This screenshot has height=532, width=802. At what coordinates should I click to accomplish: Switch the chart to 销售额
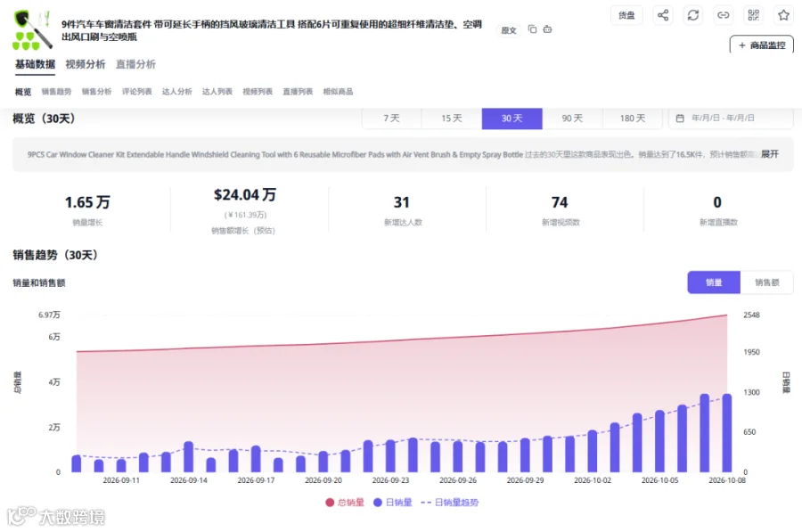point(766,282)
